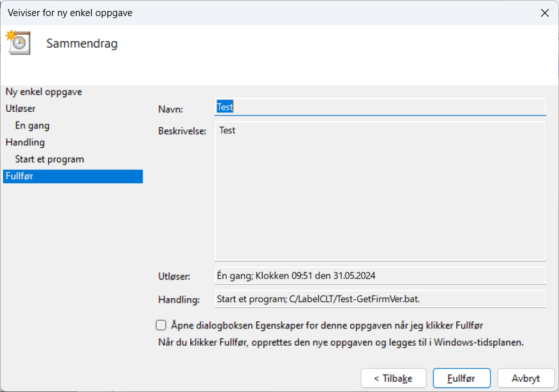Click the Sammendrag heading text

click(82, 44)
